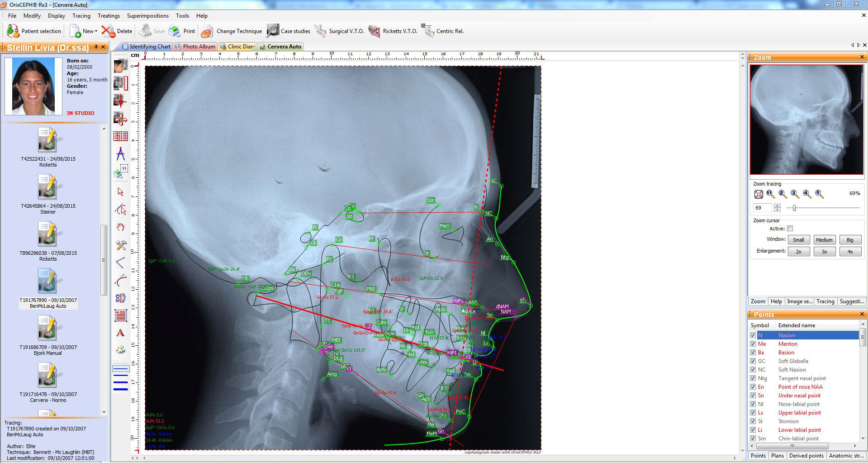Launch Ricketts V.T.O.
Screen dimensions: 868x463
(x=393, y=31)
